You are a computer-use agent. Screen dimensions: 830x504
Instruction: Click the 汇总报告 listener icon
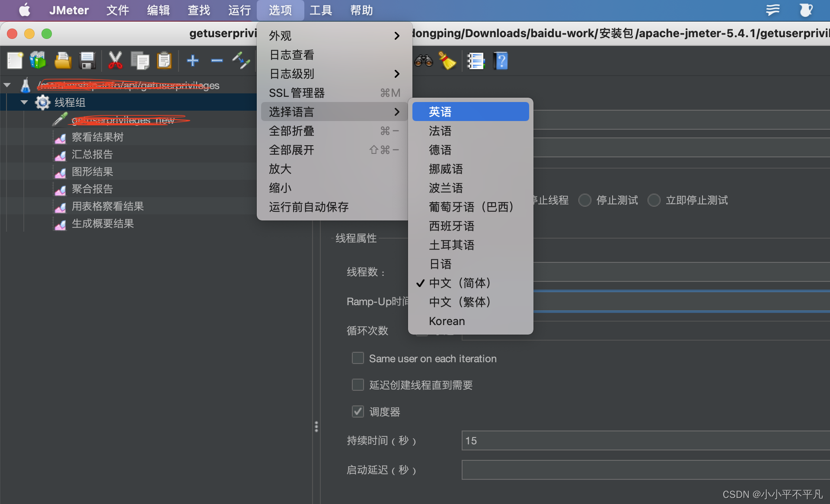(60, 155)
